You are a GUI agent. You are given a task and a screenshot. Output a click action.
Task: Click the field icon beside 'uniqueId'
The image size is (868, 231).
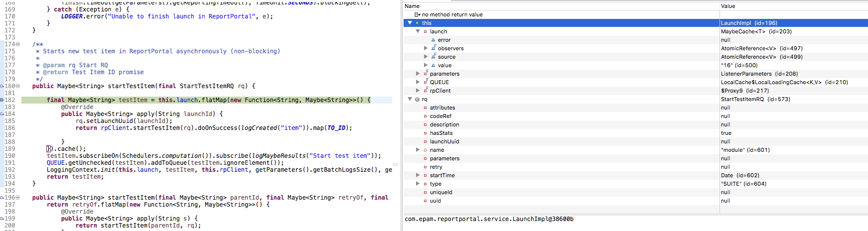(x=425, y=192)
